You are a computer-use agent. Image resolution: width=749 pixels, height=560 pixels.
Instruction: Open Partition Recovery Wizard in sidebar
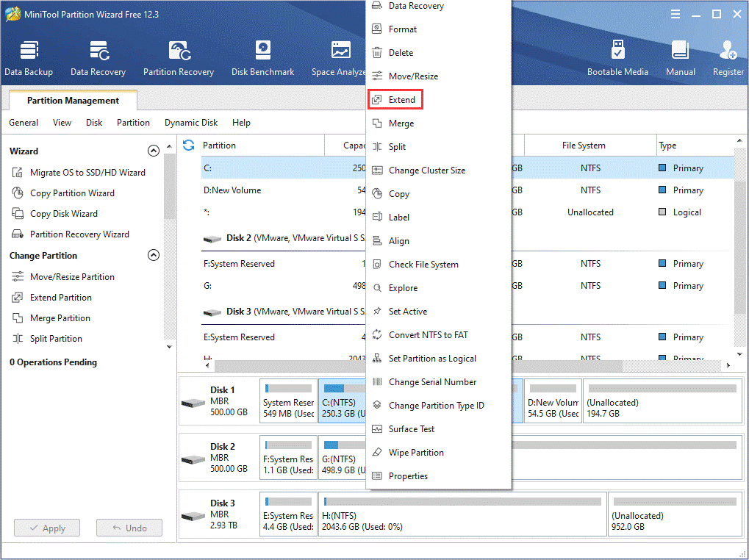pyautogui.click(x=71, y=234)
